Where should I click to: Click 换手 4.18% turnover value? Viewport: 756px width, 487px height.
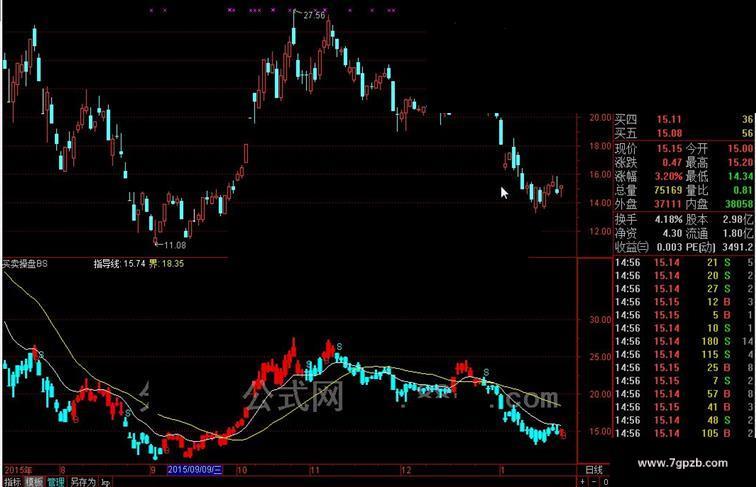point(669,220)
